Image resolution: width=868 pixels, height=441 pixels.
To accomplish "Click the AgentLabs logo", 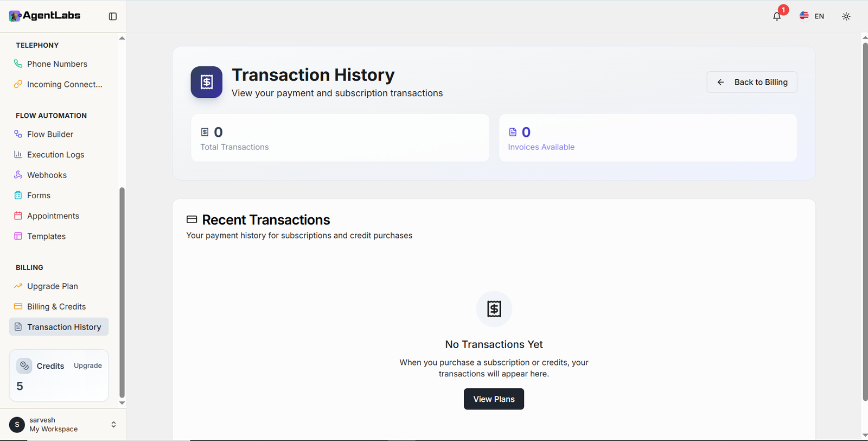I will point(44,16).
